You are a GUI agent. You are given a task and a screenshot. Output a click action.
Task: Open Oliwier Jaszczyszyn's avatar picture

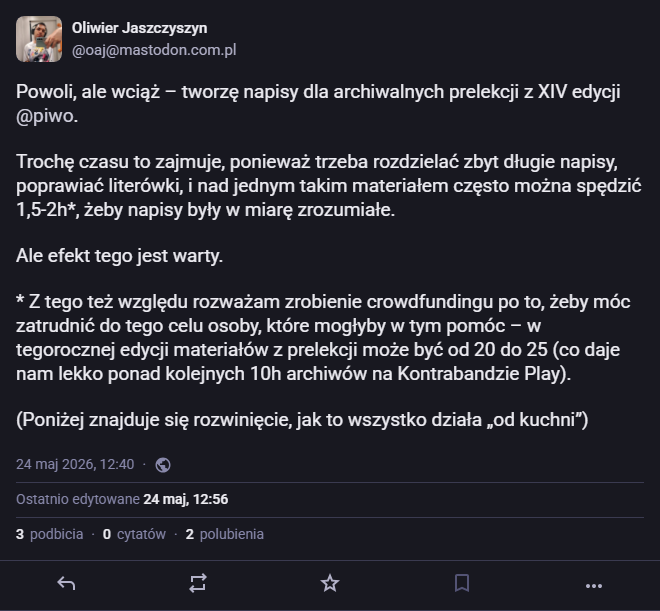pyautogui.click(x=39, y=39)
